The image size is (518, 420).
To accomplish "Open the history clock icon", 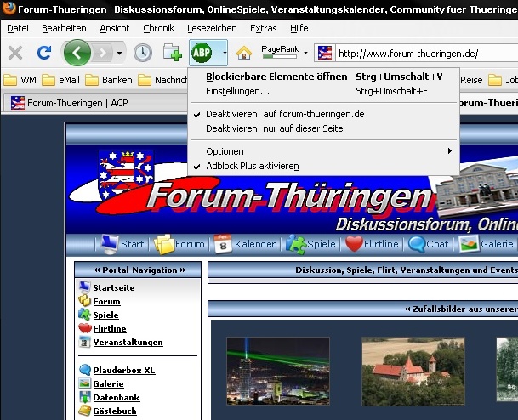I will tap(143, 53).
